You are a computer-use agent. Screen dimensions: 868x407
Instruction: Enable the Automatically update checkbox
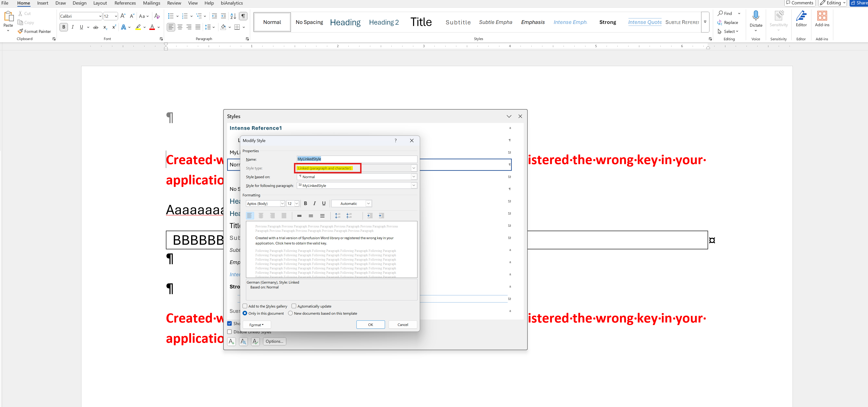click(294, 306)
